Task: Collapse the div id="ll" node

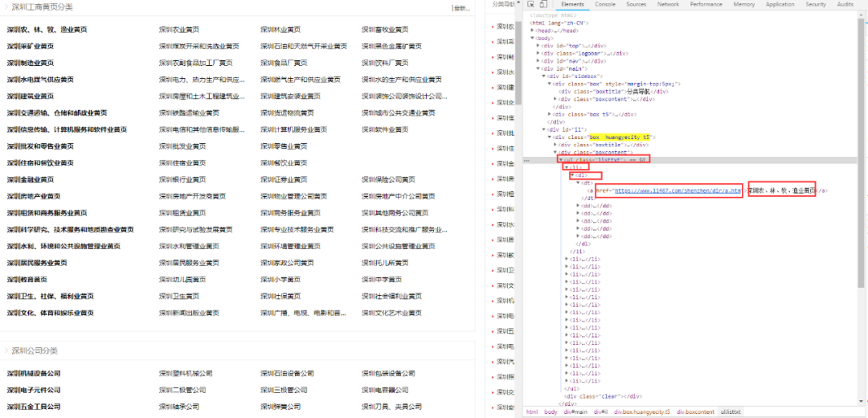Action: (543, 129)
